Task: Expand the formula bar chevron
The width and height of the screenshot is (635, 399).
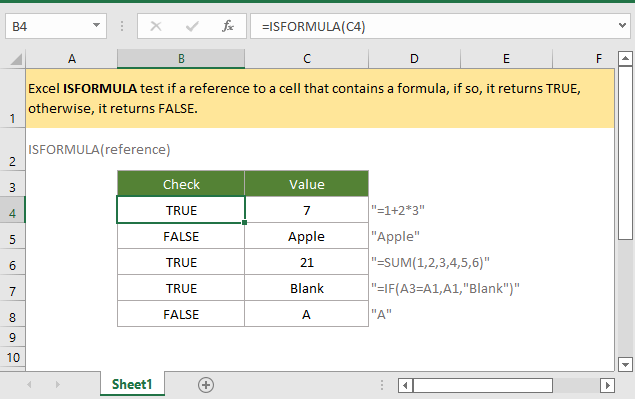Action: [x=622, y=26]
